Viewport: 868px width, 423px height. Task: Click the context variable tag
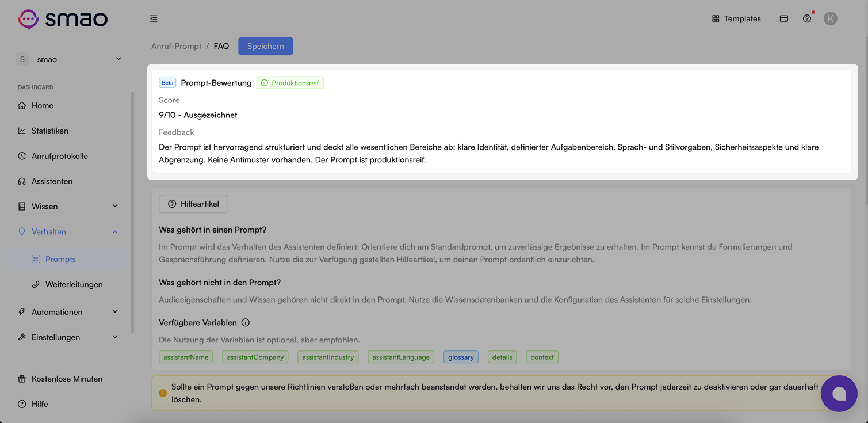click(x=542, y=357)
